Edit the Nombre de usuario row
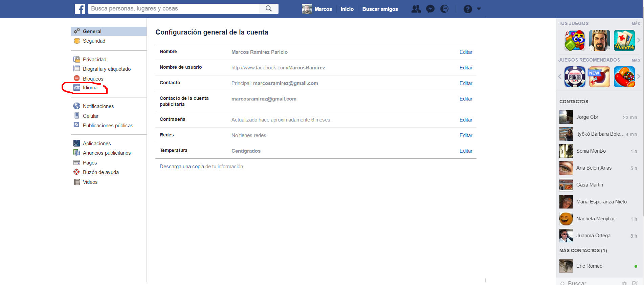Image resolution: width=644 pixels, height=285 pixels. (466, 68)
